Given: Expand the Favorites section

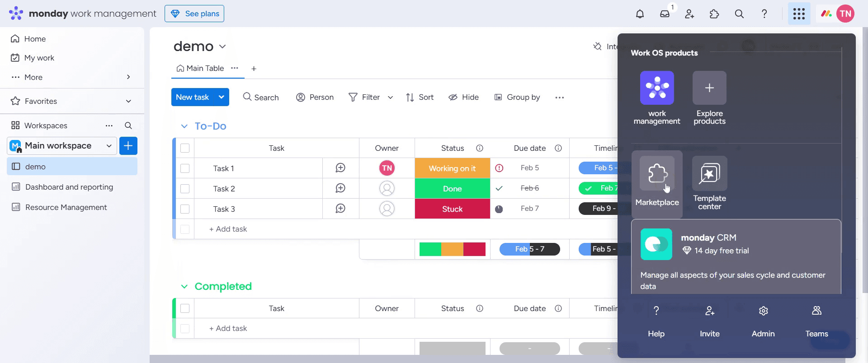Looking at the screenshot, I should (128, 101).
